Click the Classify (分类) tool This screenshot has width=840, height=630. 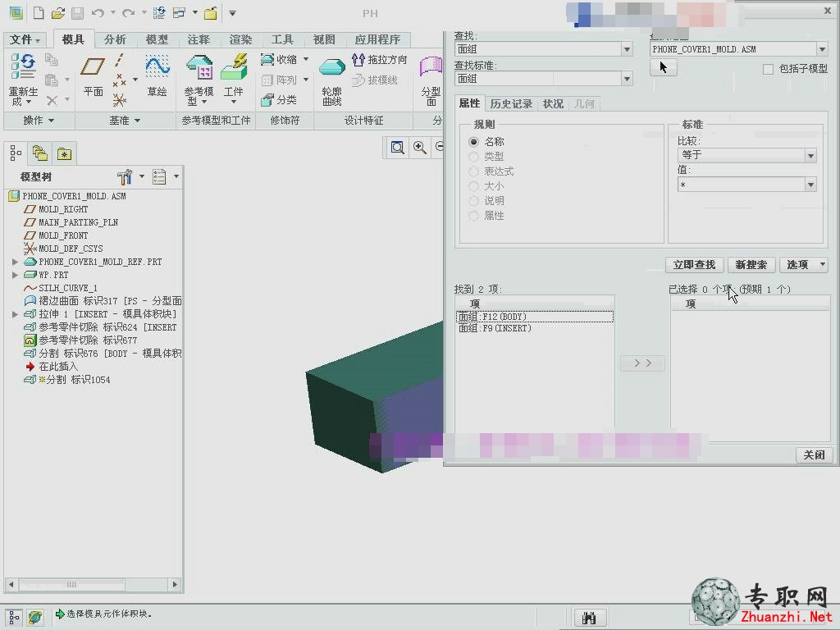(x=279, y=99)
